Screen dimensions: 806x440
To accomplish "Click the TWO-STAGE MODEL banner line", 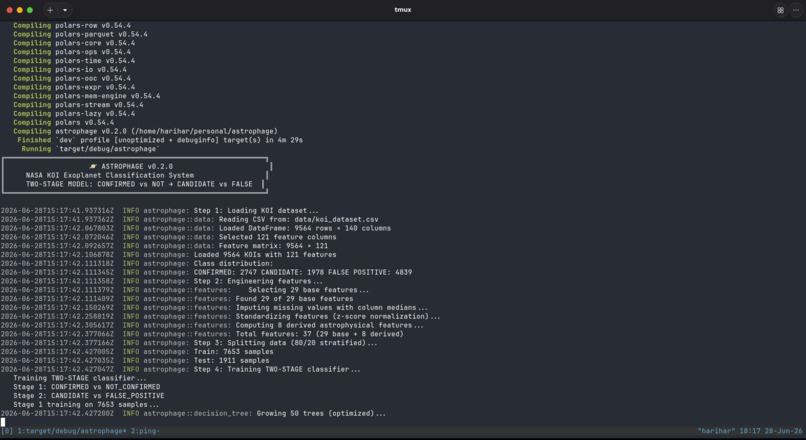I will (139, 184).
